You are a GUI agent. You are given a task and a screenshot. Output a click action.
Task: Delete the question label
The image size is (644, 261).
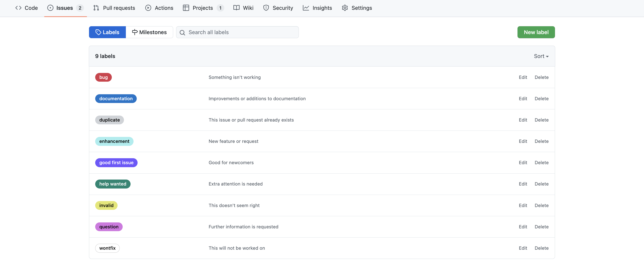pyautogui.click(x=542, y=226)
